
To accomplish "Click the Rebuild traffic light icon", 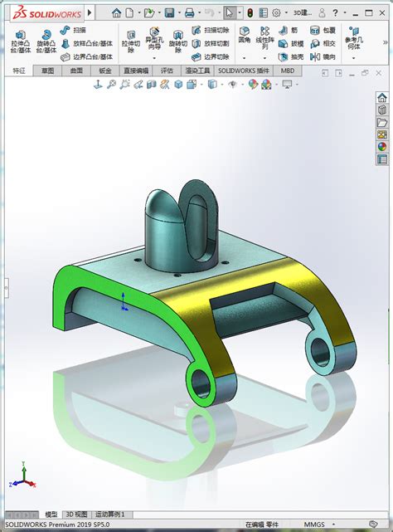I will click(x=250, y=13).
